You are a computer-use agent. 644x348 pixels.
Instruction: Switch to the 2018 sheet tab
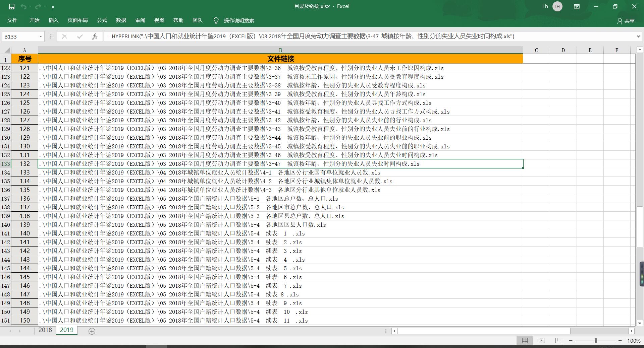pyautogui.click(x=45, y=330)
